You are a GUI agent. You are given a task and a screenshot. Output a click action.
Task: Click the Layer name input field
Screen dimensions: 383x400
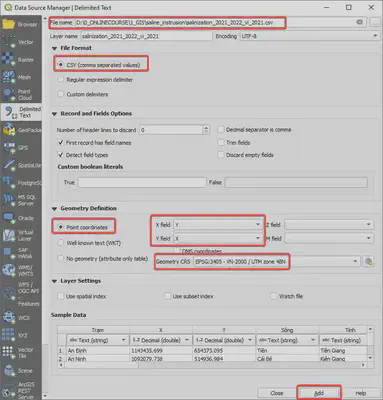[x=146, y=36]
